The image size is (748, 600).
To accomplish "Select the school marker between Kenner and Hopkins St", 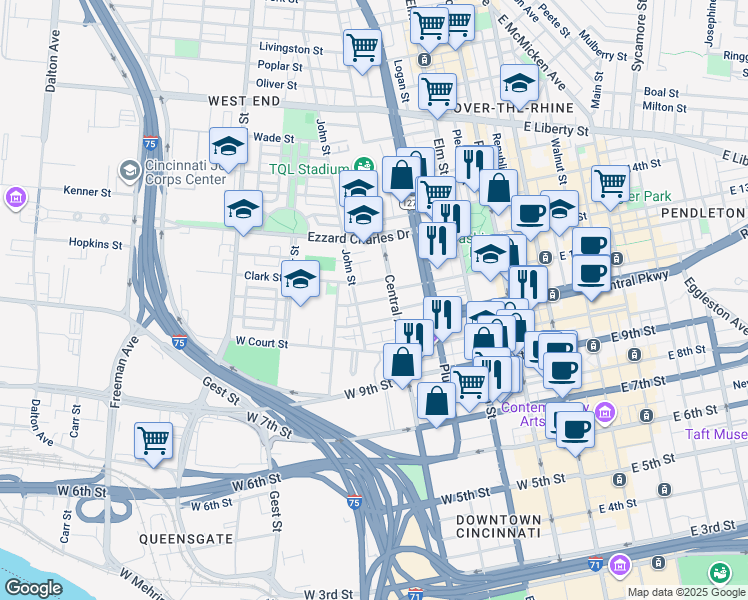I will tap(243, 210).
